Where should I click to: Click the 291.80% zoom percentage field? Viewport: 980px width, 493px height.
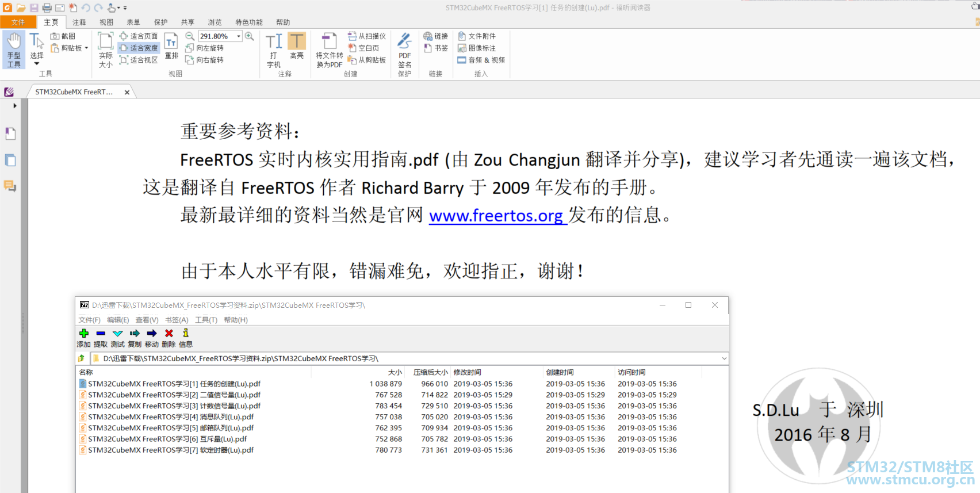click(x=216, y=36)
